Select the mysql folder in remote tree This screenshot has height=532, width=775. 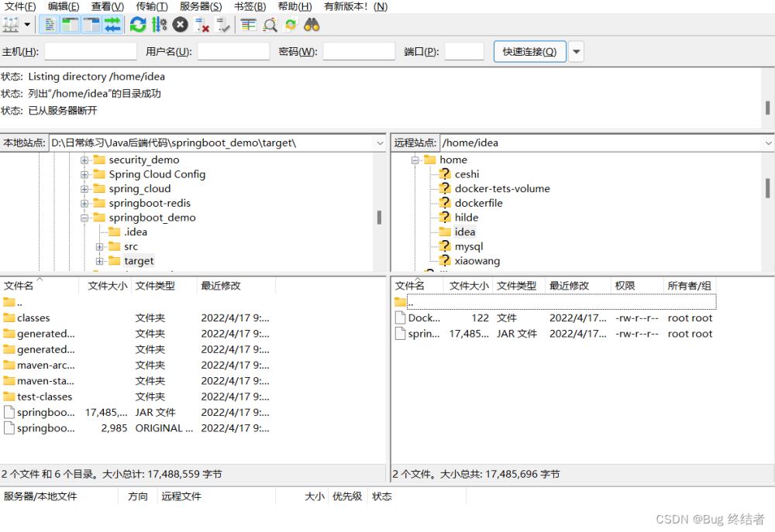click(468, 246)
